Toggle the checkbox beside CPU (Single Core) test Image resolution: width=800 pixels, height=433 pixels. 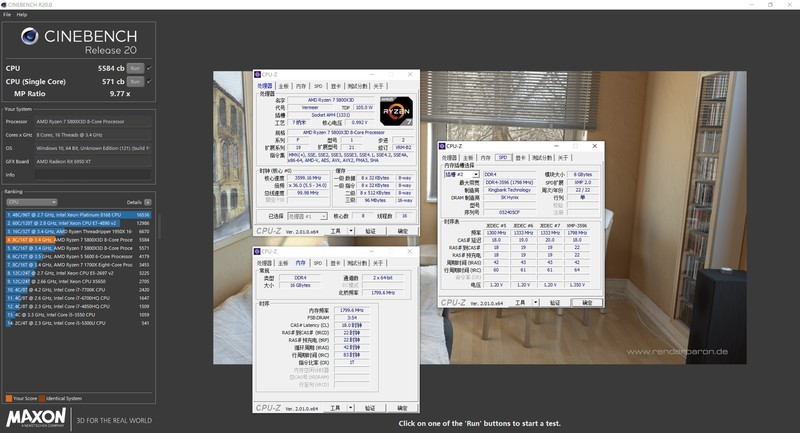click(149, 82)
